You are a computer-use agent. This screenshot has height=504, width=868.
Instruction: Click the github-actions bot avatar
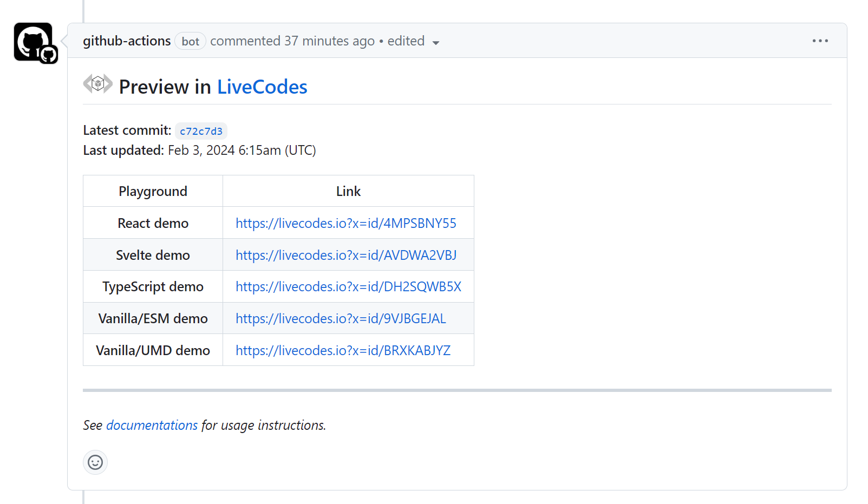coord(31,38)
